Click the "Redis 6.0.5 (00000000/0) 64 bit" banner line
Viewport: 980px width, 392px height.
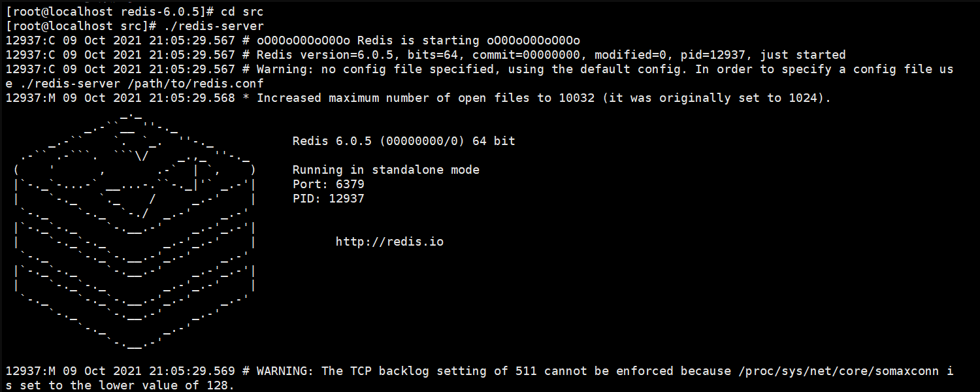[x=404, y=141]
